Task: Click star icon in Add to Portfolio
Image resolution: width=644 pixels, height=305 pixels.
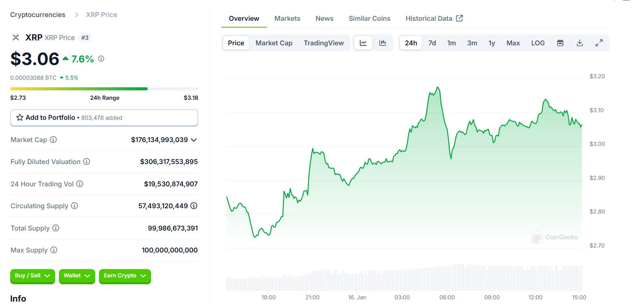Action: click(20, 118)
